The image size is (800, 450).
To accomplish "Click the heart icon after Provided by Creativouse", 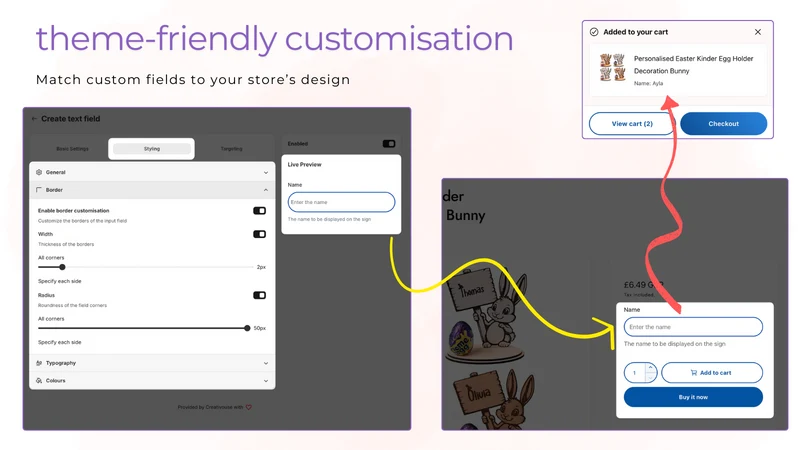I will pyautogui.click(x=249, y=407).
